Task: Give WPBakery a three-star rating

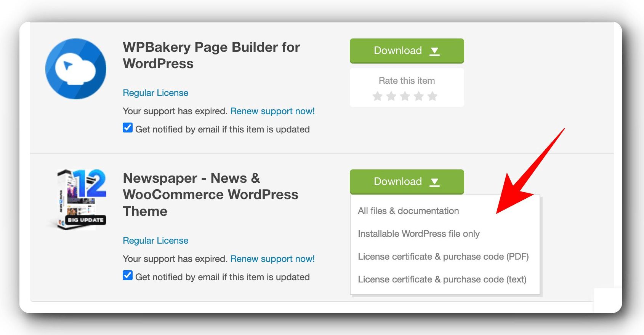Action: tap(405, 96)
